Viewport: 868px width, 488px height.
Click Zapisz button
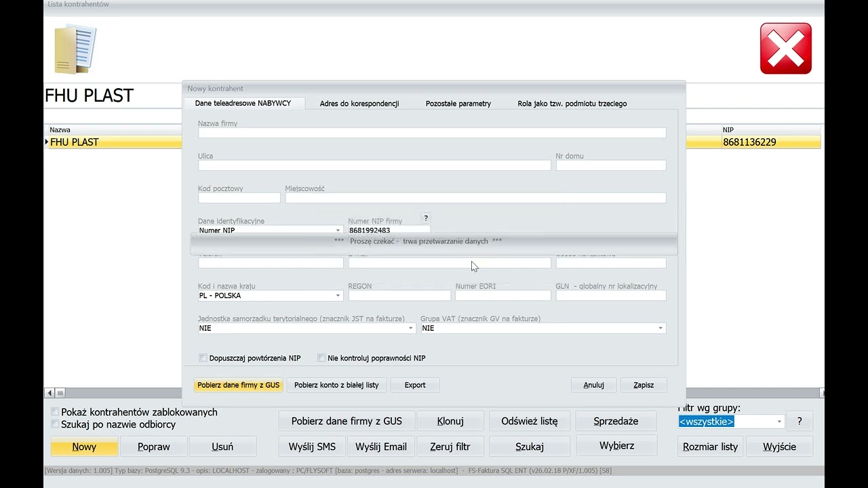[644, 385]
